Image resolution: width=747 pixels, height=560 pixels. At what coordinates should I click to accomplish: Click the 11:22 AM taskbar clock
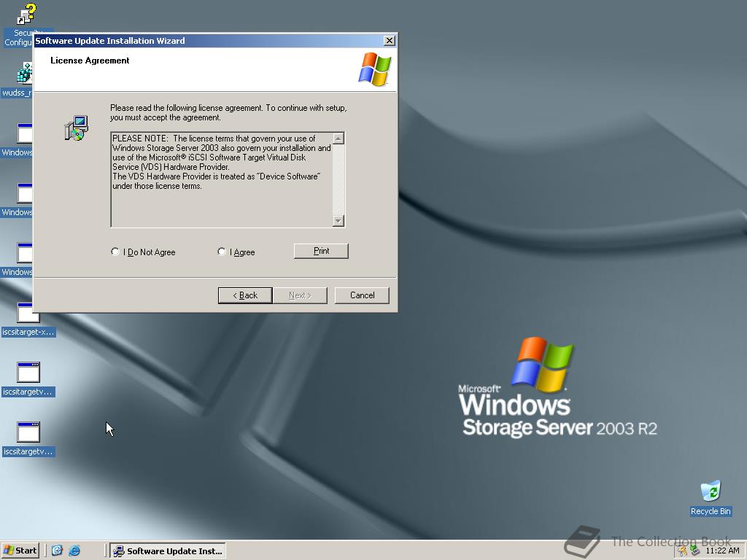click(722, 551)
